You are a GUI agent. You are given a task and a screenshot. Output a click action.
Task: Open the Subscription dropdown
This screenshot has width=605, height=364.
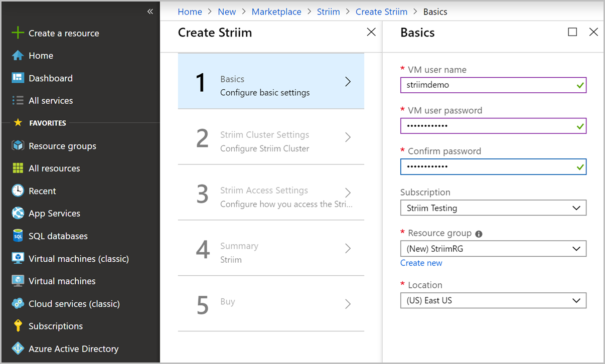(x=493, y=208)
